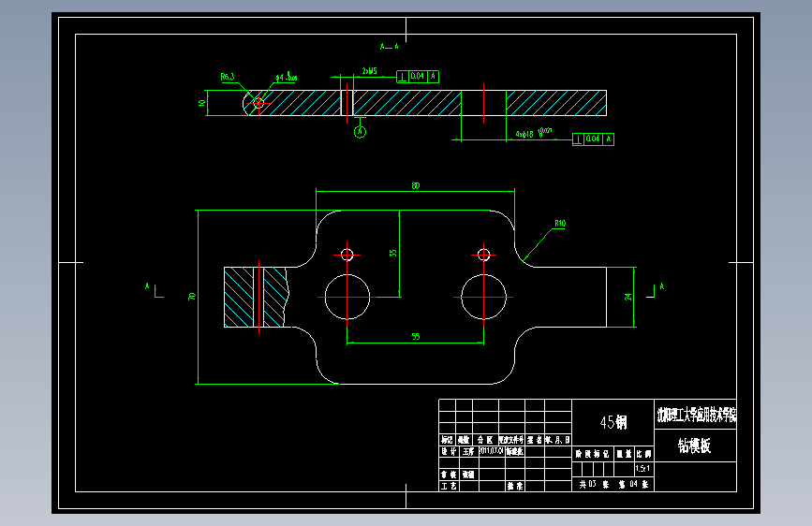This screenshot has height=526, width=812.
Task: Click the 1.5:1 scale value
Action: click(x=642, y=469)
